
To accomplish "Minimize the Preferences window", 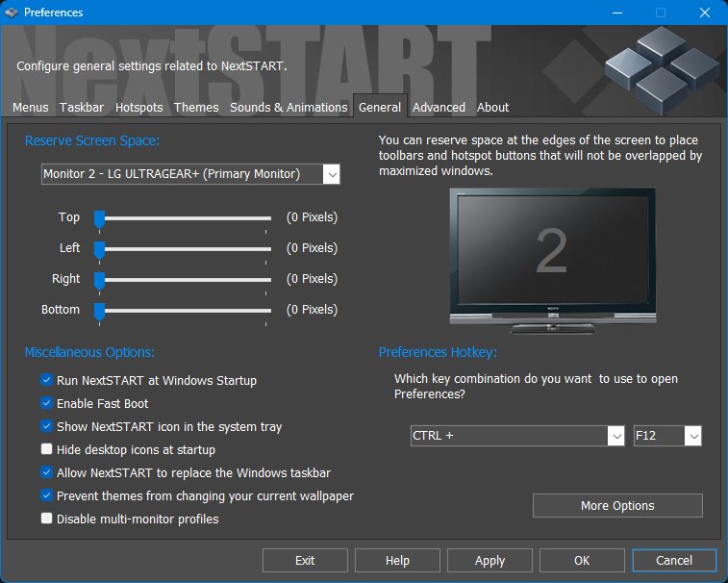I will [x=617, y=13].
